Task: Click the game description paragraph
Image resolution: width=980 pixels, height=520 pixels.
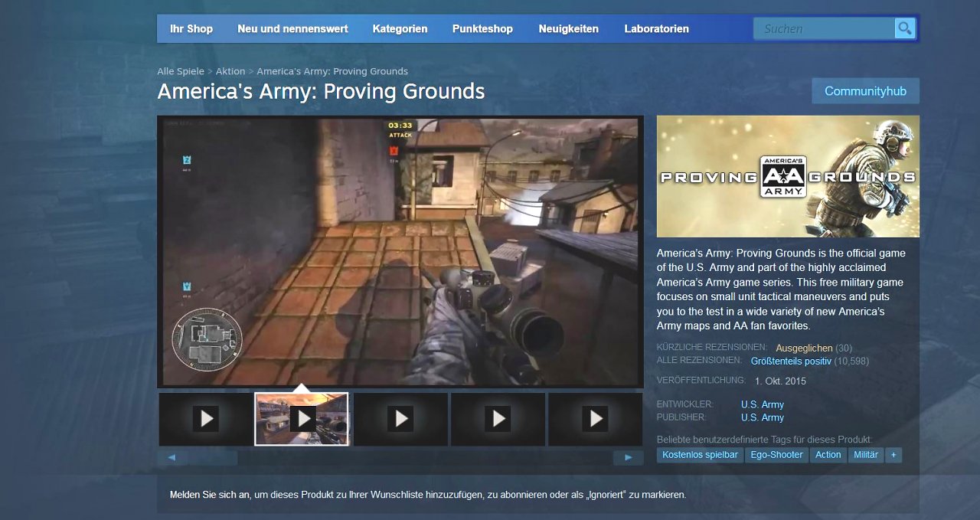Action: tap(782, 289)
